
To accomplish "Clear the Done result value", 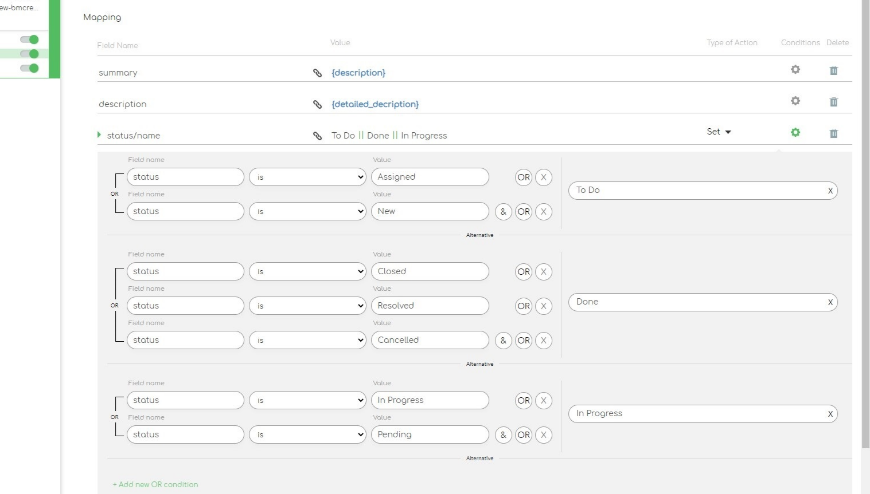I will [x=830, y=302].
